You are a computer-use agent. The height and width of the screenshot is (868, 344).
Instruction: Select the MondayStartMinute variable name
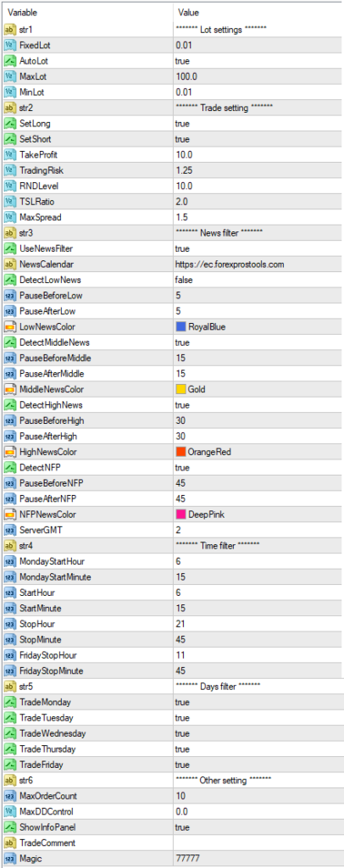[x=55, y=577]
